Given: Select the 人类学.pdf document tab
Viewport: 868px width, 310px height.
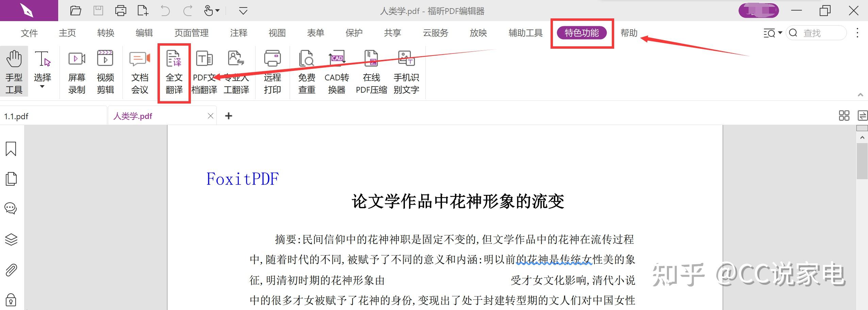Looking at the screenshot, I should pos(162,116).
